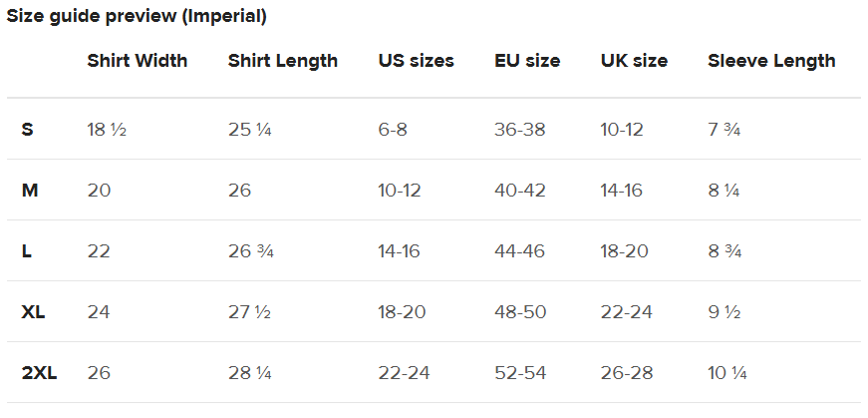
Task: Click the 2XL size row label
Action: pyautogui.click(x=39, y=374)
